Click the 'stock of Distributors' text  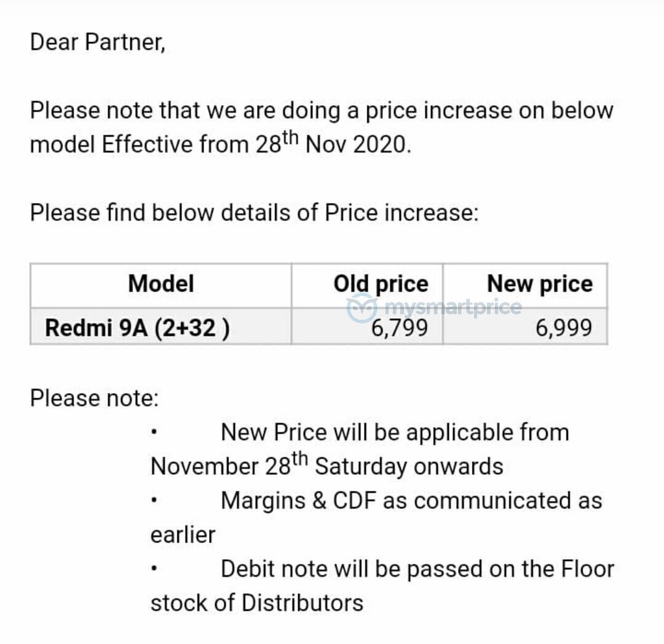[x=257, y=603]
